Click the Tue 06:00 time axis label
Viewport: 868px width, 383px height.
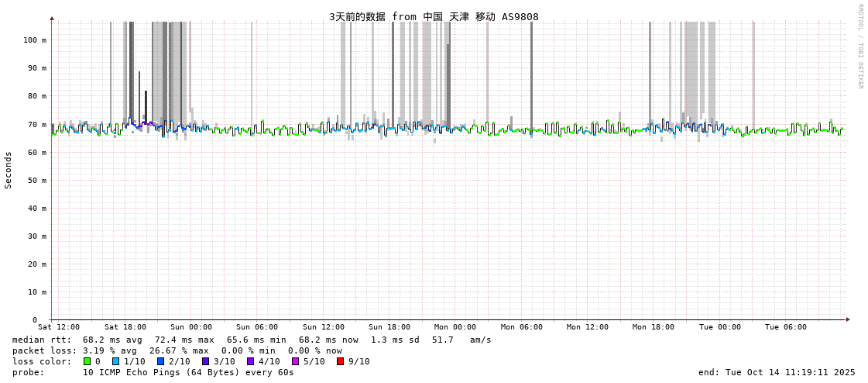coord(786,327)
